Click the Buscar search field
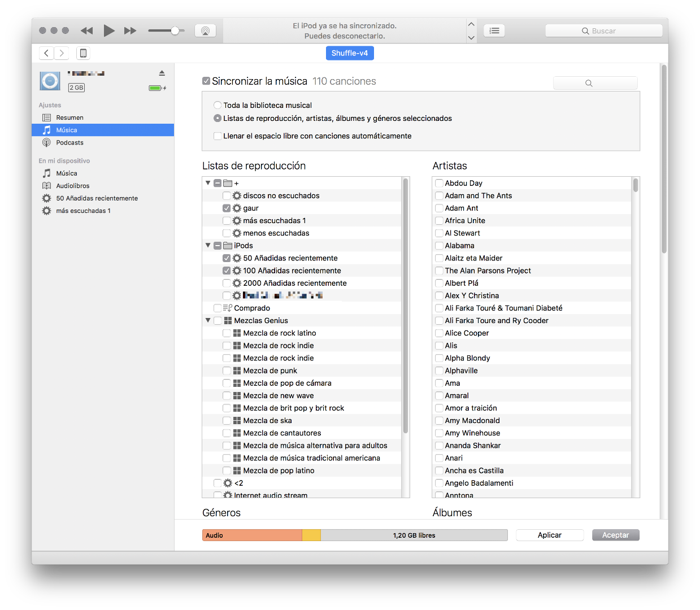Screen dimensions: 700x610 [x=603, y=31]
